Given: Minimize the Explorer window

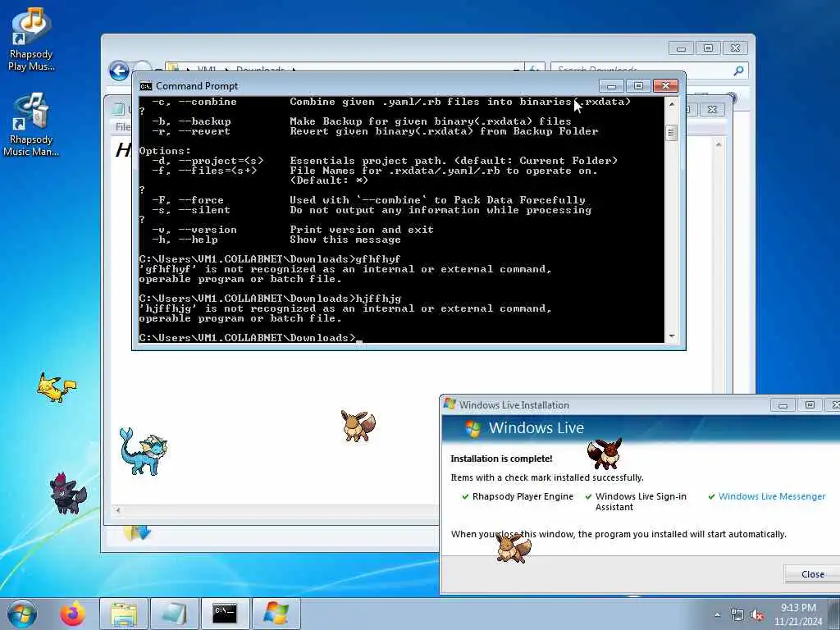Looking at the screenshot, I should [681, 48].
